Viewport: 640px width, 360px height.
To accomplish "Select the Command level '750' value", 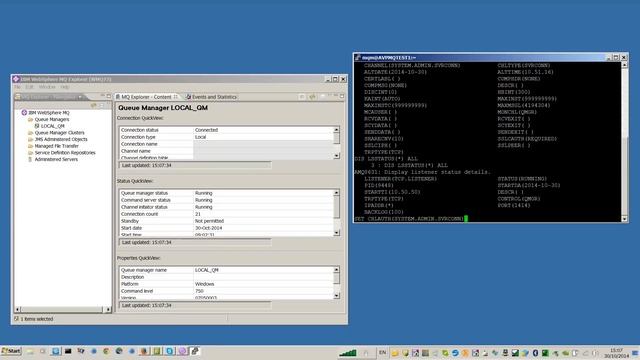I will [x=199, y=291].
